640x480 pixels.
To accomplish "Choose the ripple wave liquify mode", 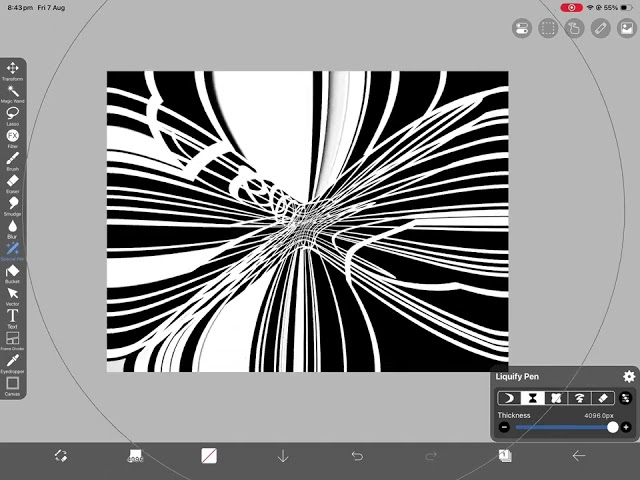I will tap(579, 398).
